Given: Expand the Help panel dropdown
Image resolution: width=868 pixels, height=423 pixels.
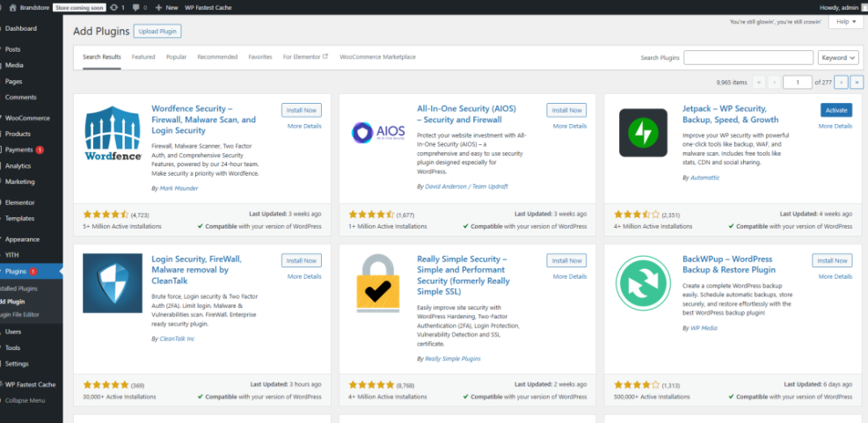Looking at the screenshot, I should [846, 22].
